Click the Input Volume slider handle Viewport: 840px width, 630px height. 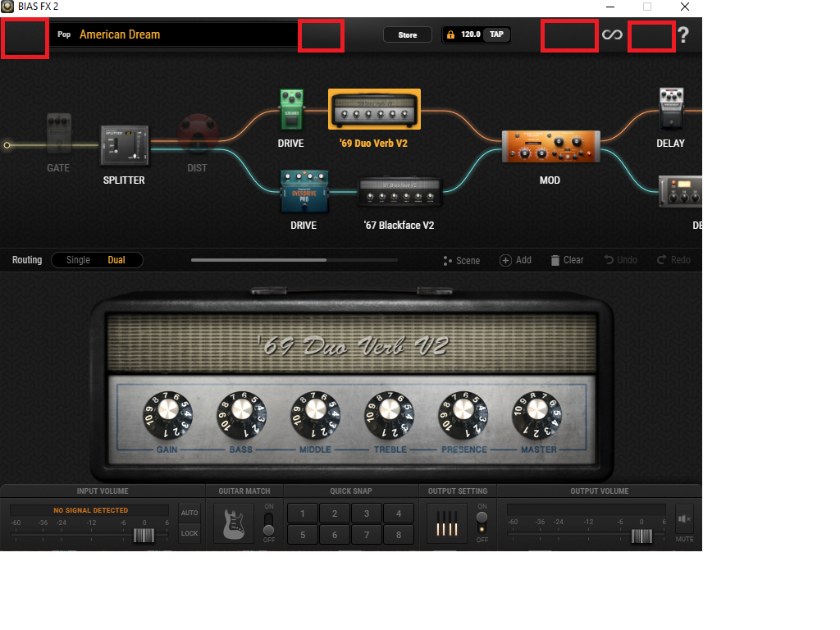[x=144, y=535]
